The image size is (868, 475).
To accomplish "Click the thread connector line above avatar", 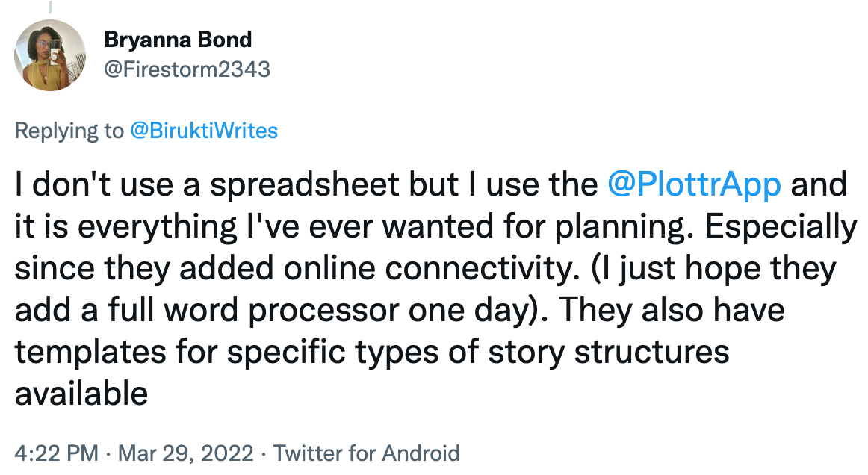I will coord(51,7).
